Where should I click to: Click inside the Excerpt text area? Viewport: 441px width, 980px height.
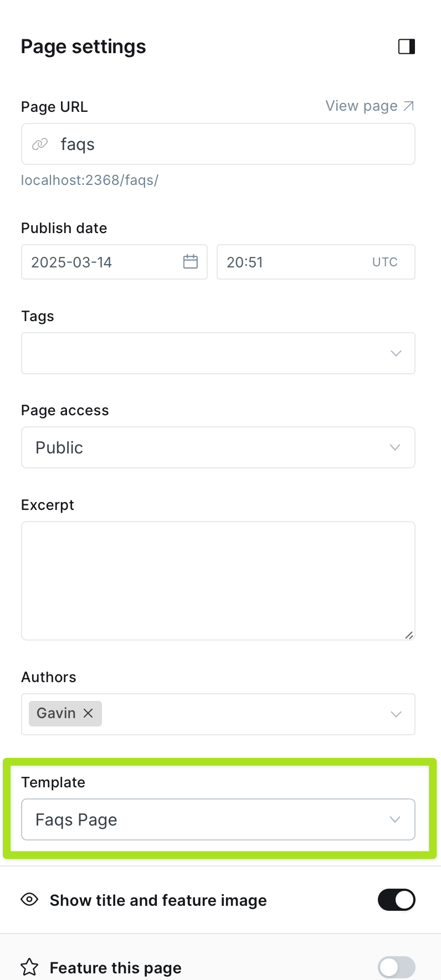click(218, 580)
